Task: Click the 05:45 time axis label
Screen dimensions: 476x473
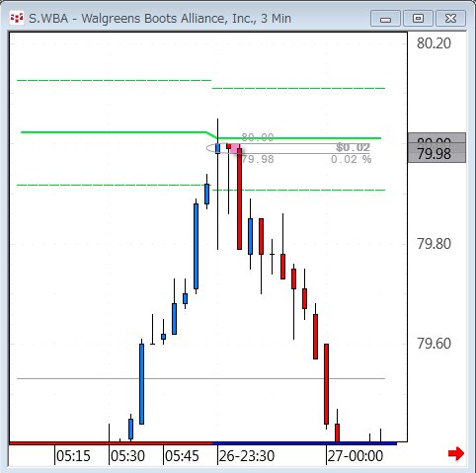Action: pos(182,456)
